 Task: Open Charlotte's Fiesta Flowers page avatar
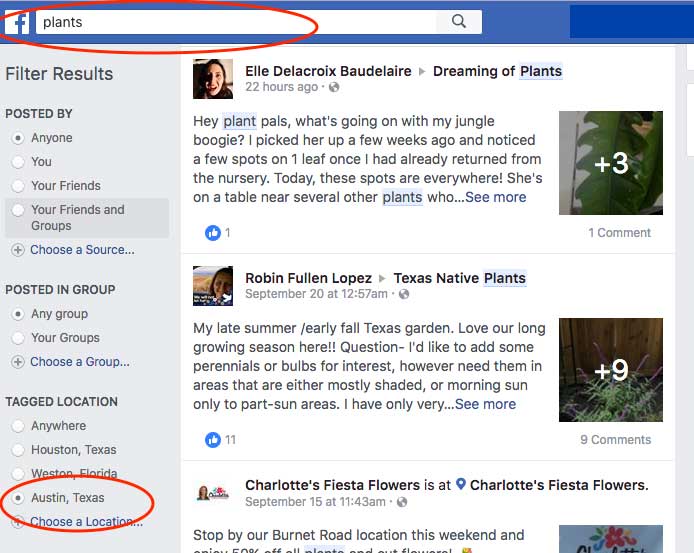tap(213, 493)
